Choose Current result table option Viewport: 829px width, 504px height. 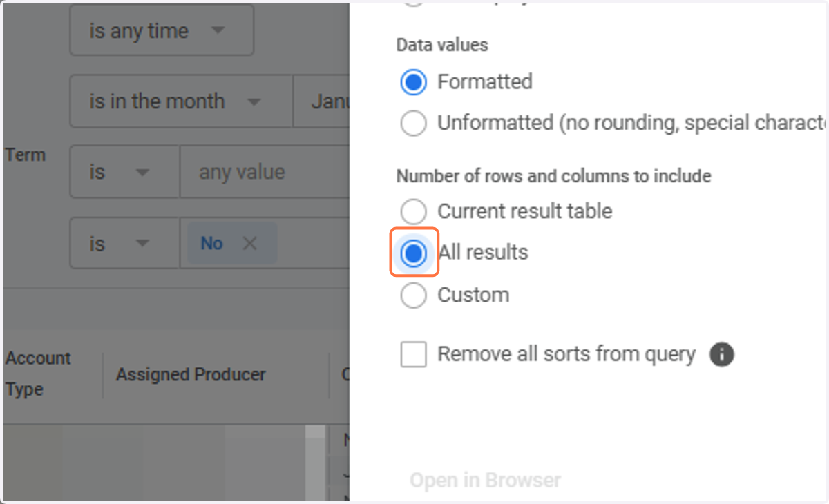click(x=413, y=211)
